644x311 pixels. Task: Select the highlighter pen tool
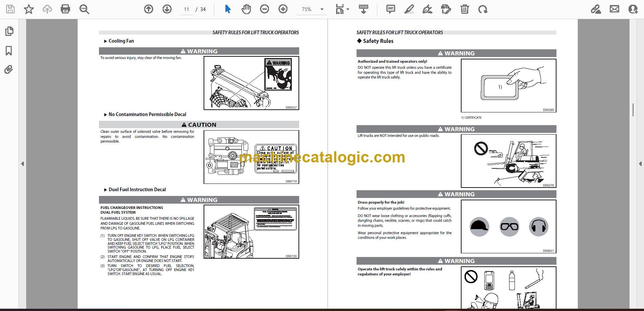click(409, 9)
